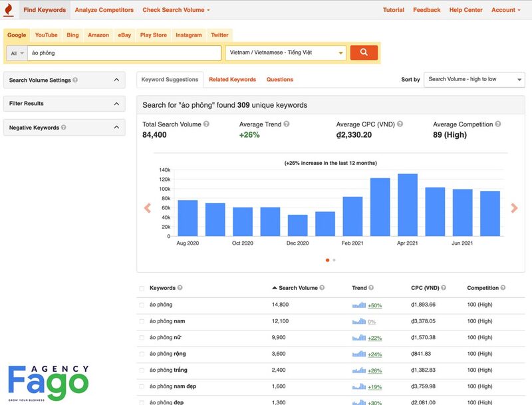Click help icon next to Negative Keywords
The height and width of the screenshot is (405, 532).
[x=64, y=128]
